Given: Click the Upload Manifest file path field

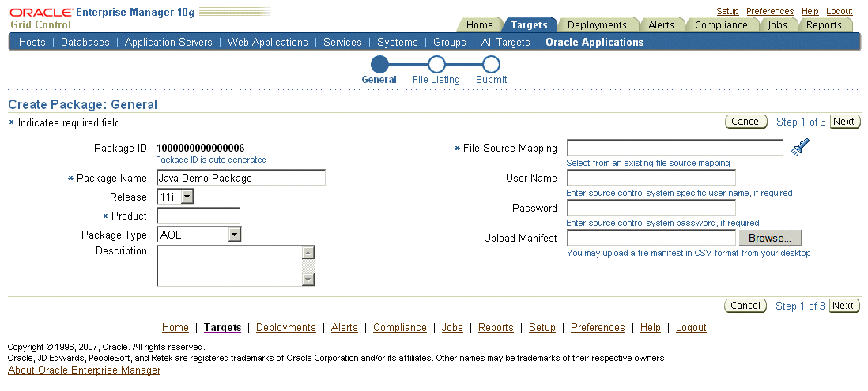Looking at the screenshot, I should (651, 238).
